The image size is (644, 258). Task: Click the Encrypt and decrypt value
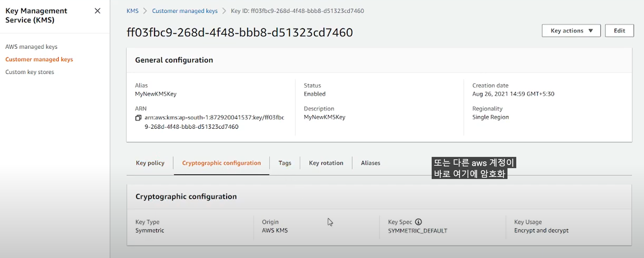(x=541, y=230)
